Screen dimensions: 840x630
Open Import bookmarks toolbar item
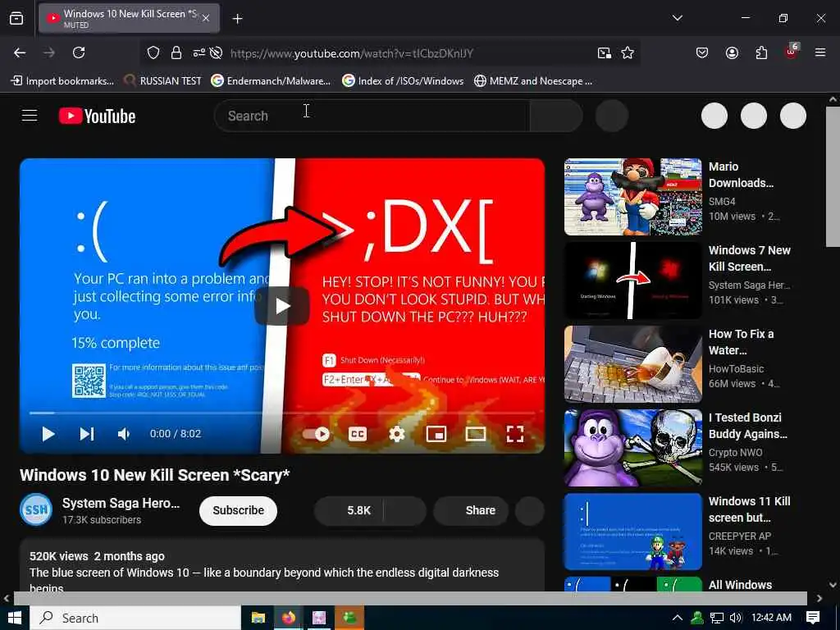click(62, 81)
